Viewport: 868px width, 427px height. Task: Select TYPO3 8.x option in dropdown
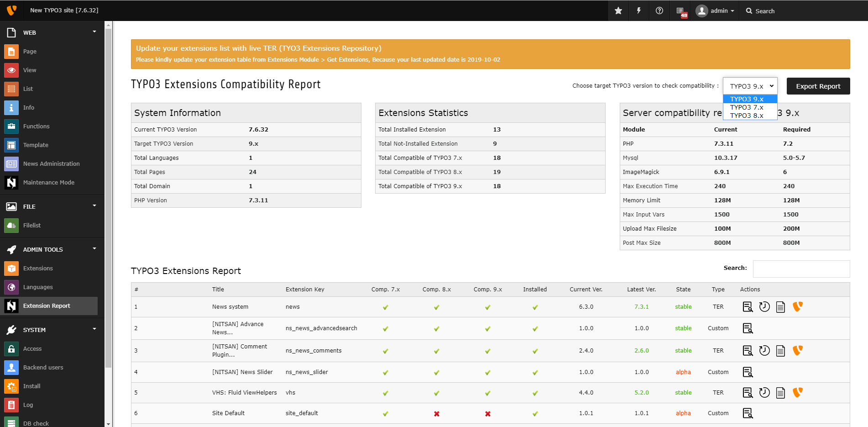(750, 116)
